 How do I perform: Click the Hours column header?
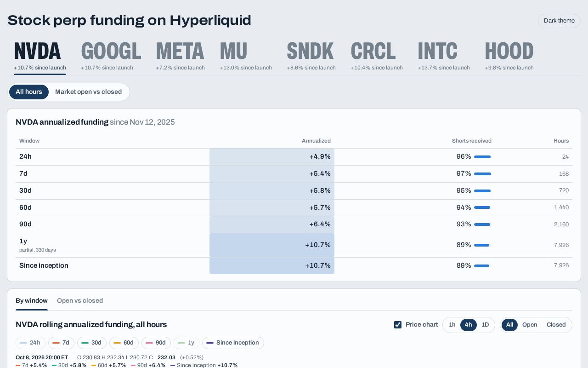(561, 141)
